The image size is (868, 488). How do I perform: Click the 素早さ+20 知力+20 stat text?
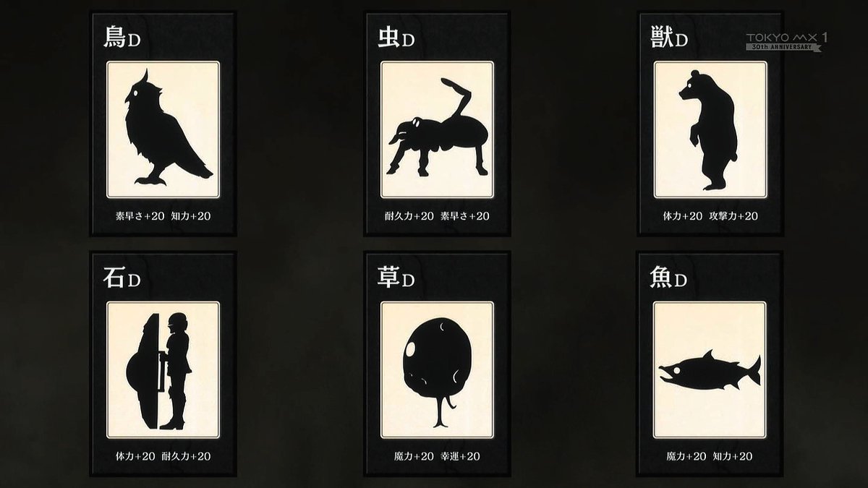tap(163, 216)
